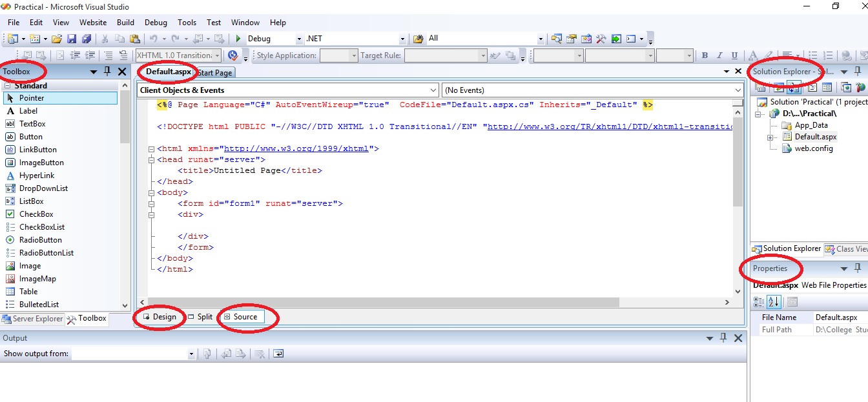
Task: Click the validation check icon beside XHTML dropdown
Action: 232,55
